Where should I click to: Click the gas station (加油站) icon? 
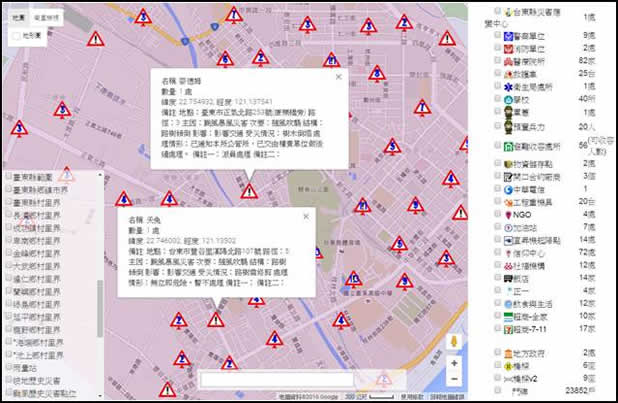(x=508, y=228)
